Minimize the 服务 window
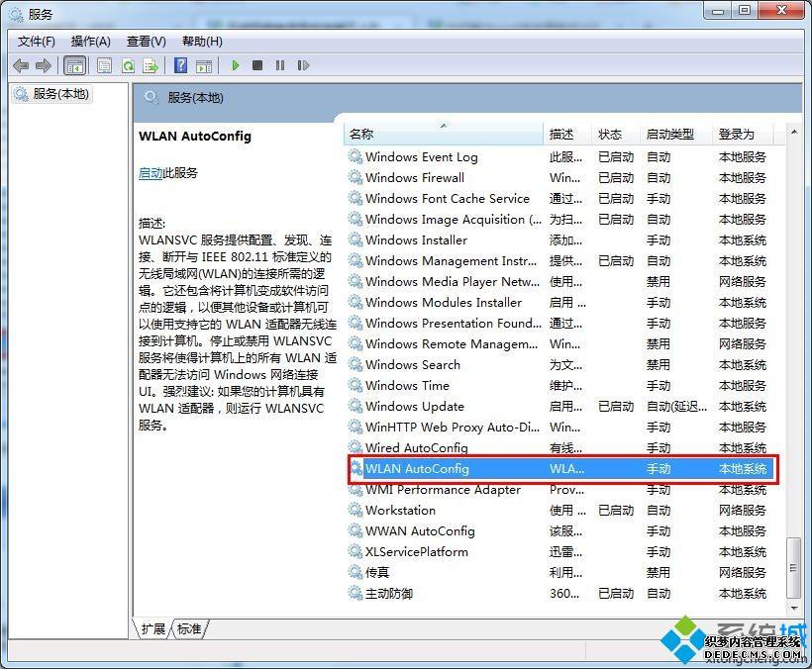The image size is (812, 669). 718,10
